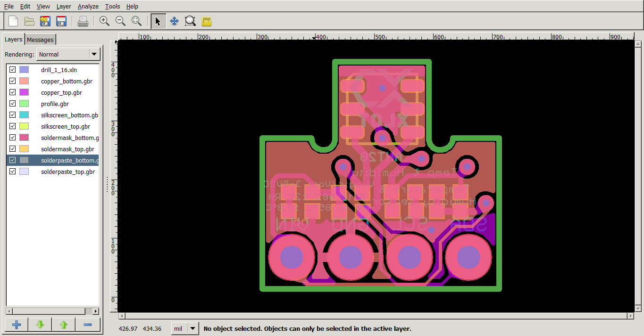Viewport: 644px width, 336px height.
Task: Open a layer file with folder icon
Action: point(29,21)
